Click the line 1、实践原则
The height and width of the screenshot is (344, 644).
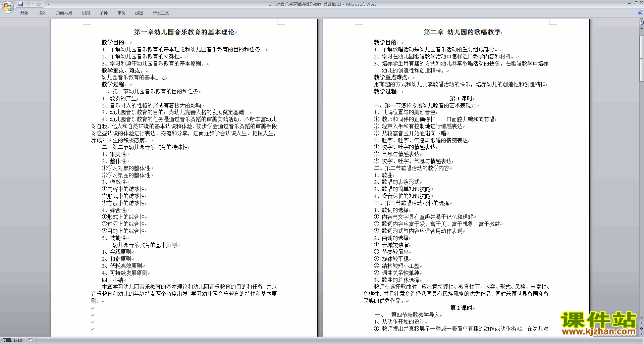[117, 252]
